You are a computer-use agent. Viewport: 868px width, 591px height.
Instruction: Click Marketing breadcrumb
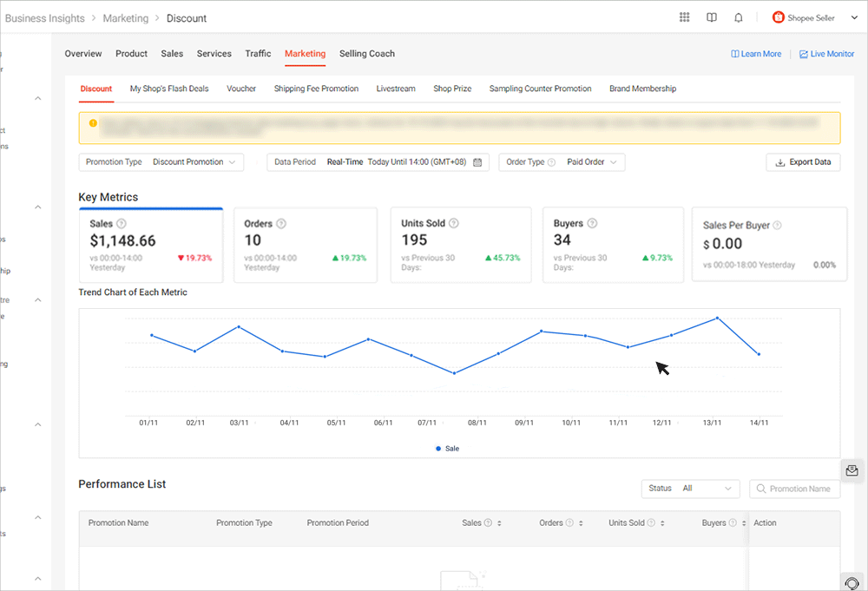tap(126, 18)
